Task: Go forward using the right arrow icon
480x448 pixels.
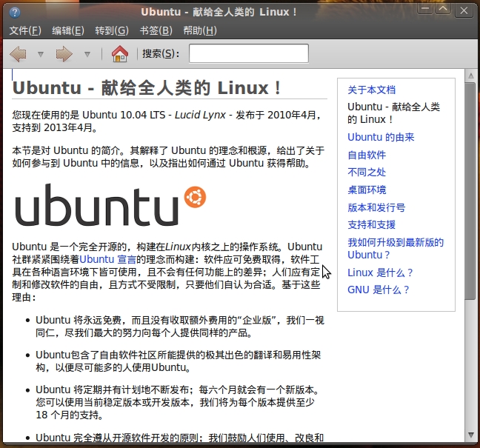Action: 64,54
